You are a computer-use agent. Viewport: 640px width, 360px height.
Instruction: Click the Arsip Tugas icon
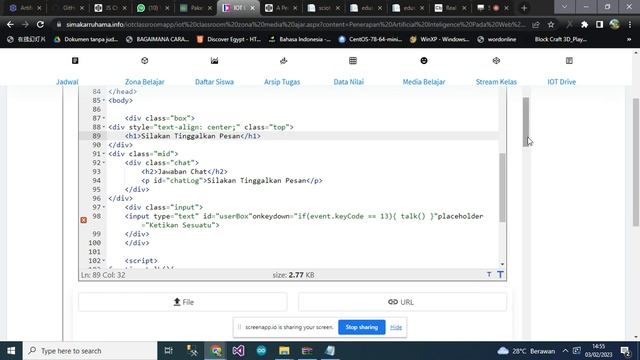pos(284,61)
